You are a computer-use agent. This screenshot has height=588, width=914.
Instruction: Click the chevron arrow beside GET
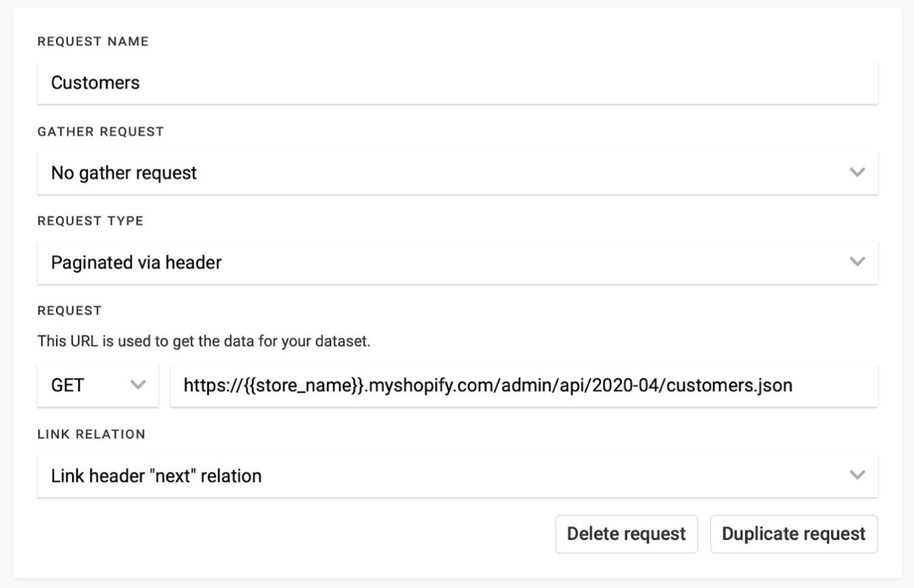point(138,385)
